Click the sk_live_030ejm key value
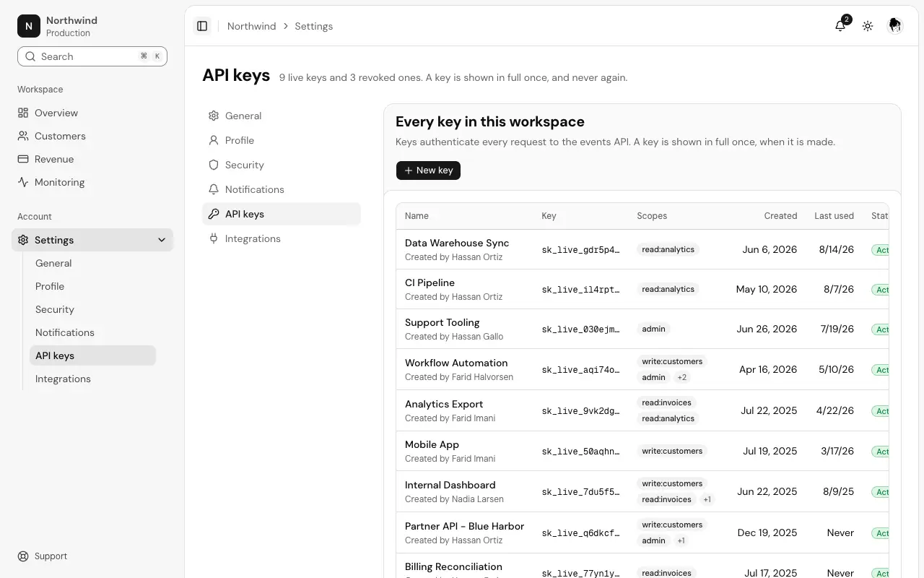The image size is (924, 578). (580, 329)
